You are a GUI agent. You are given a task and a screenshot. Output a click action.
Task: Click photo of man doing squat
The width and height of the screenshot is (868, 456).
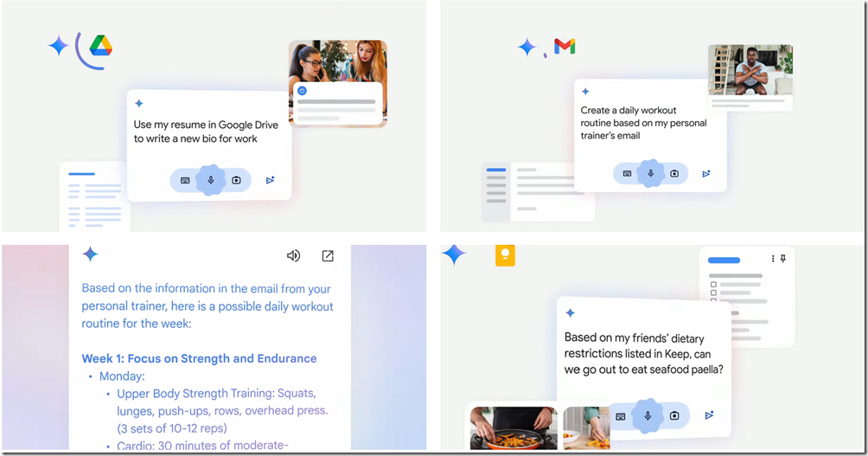tap(750, 70)
